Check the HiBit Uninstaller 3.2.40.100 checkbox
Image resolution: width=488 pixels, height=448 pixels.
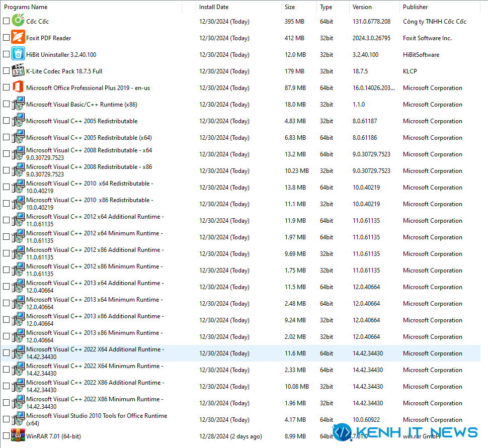pos(6,54)
